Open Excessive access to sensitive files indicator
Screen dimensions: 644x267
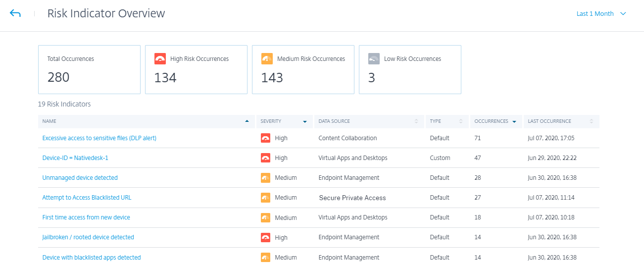(x=99, y=138)
